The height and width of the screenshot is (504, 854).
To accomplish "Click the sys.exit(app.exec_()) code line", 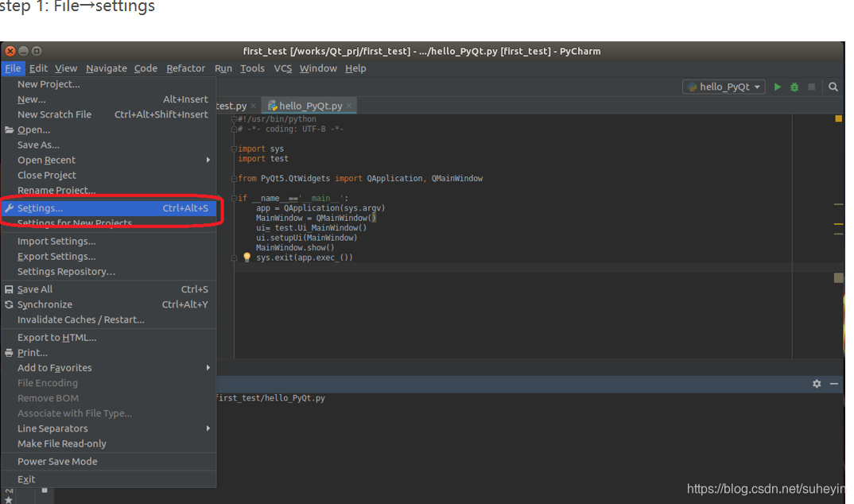I will point(305,258).
